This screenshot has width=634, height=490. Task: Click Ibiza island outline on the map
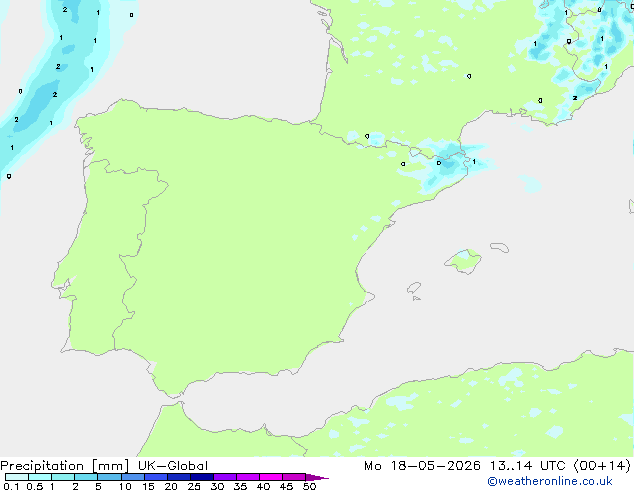coord(414,288)
